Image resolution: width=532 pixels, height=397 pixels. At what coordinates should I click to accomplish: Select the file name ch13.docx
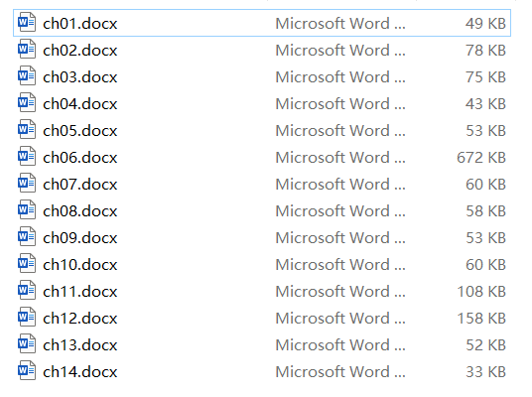[x=80, y=345]
